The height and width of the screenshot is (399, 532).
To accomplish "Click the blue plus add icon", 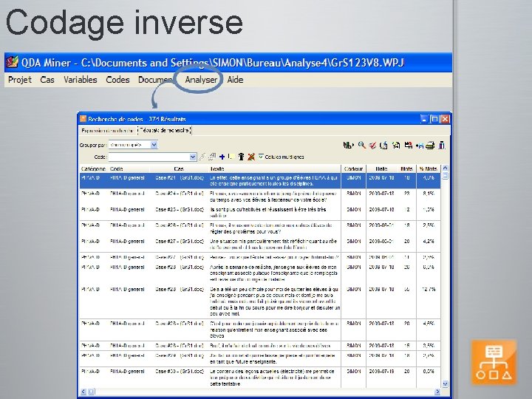I will point(222,157).
